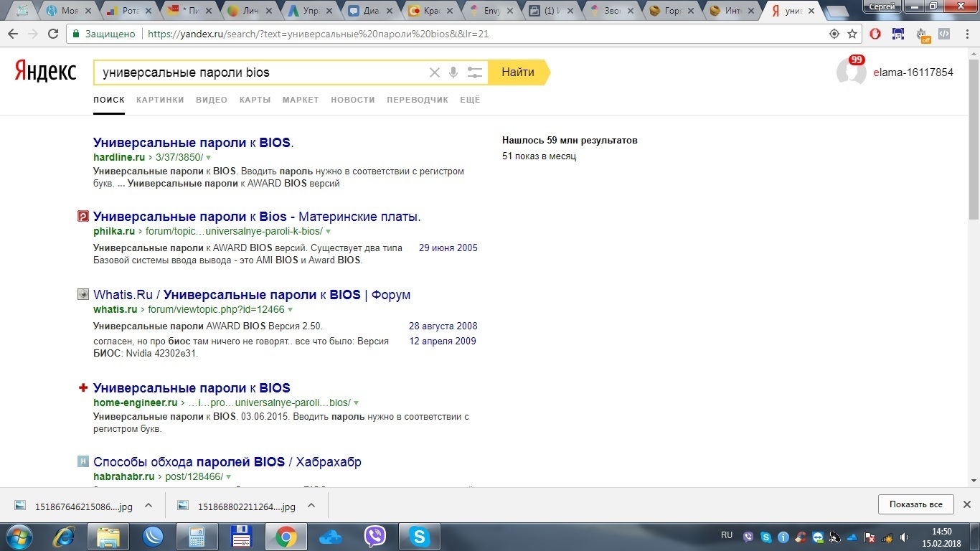Expand options for home-engineer.ru result

[356, 403]
